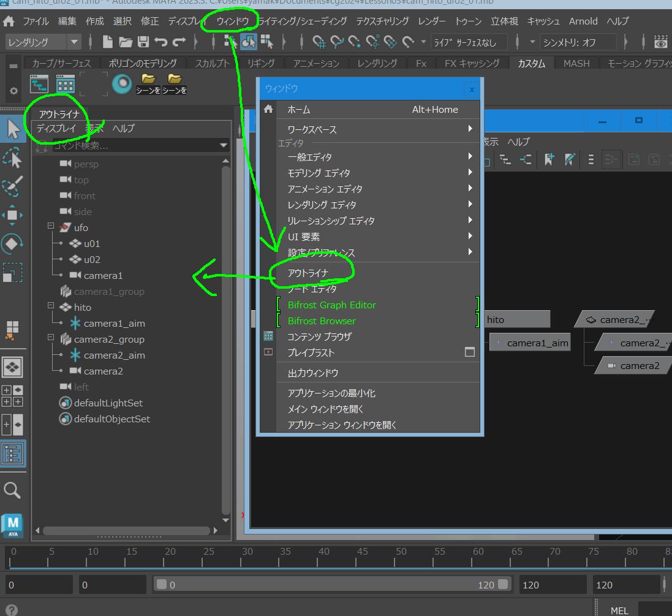Click the playback start time field
The width and height of the screenshot is (672, 616).
tap(112, 585)
